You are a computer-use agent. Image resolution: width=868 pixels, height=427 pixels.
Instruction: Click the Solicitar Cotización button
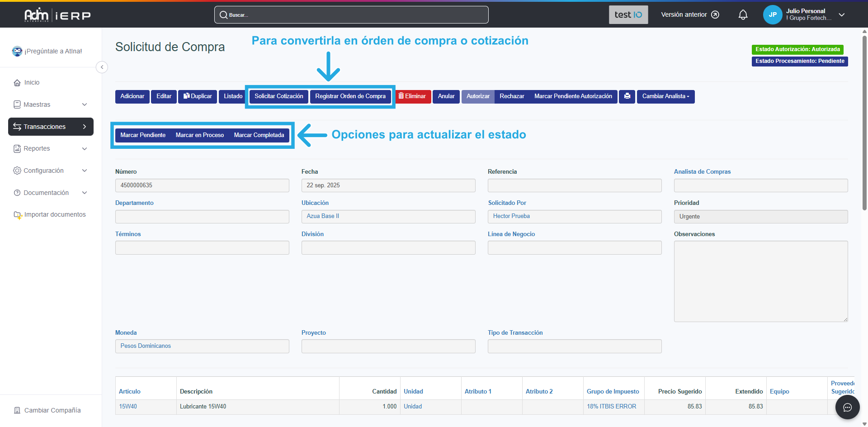(x=278, y=96)
